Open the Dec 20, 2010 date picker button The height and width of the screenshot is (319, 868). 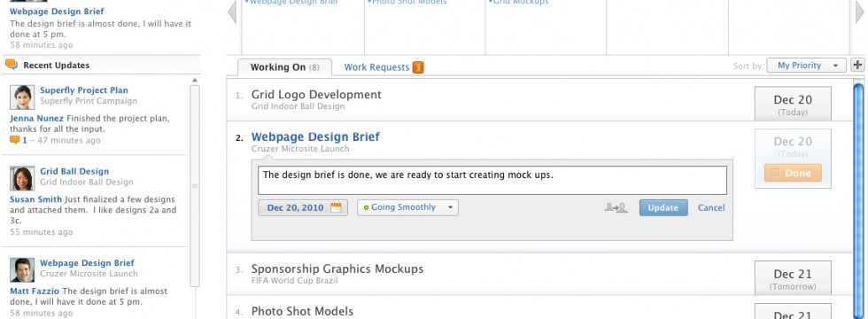(x=303, y=207)
